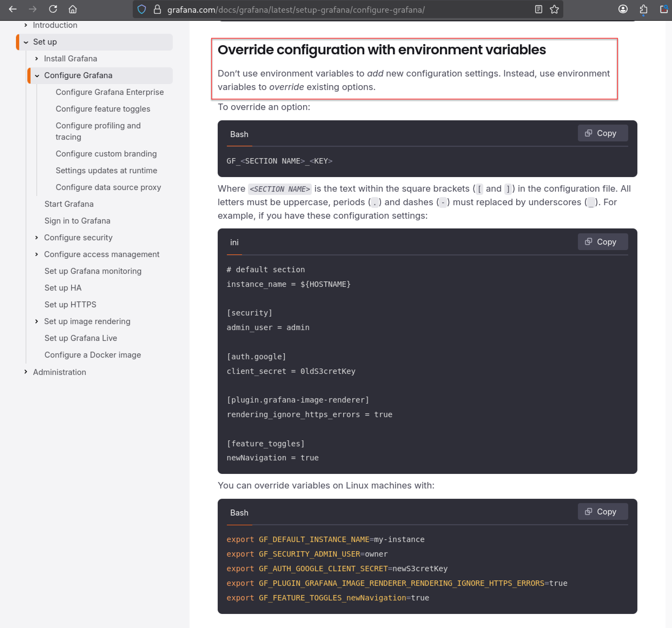Image resolution: width=672 pixels, height=628 pixels.
Task: Reload the page with the refresh icon
Action: pyautogui.click(x=53, y=9)
